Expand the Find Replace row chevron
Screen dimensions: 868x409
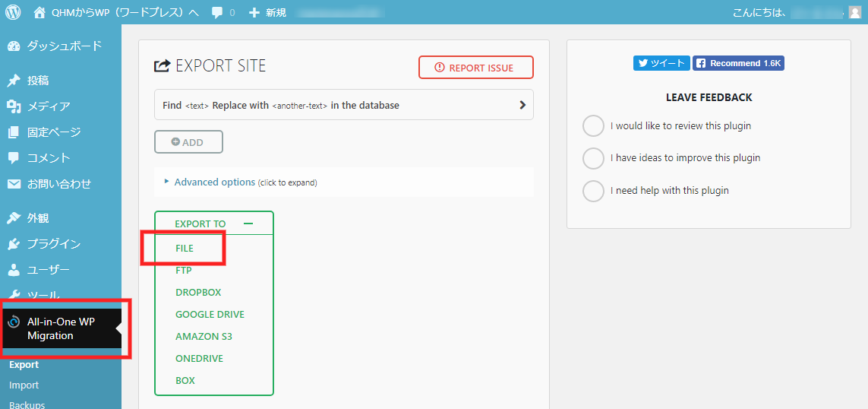[522, 105]
